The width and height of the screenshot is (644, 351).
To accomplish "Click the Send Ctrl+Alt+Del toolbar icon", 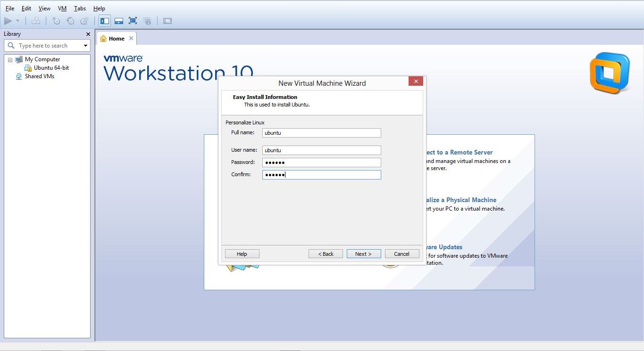I will [36, 21].
